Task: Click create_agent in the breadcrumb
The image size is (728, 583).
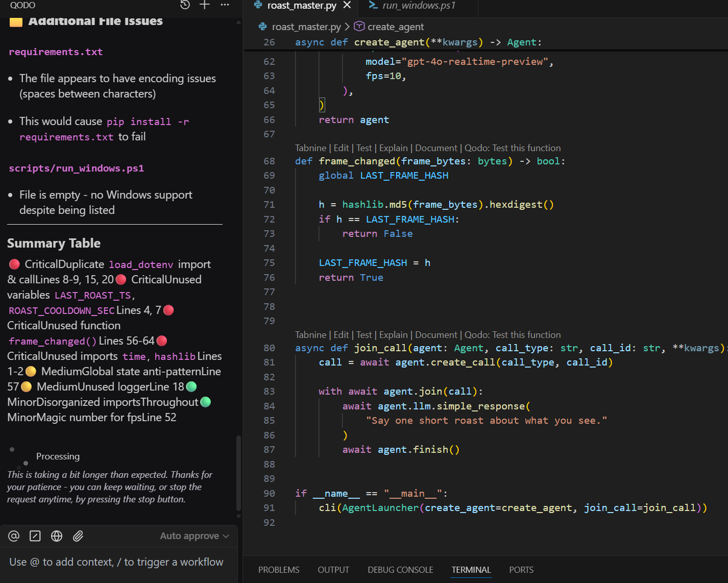Action: pyautogui.click(x=396, y=27)
